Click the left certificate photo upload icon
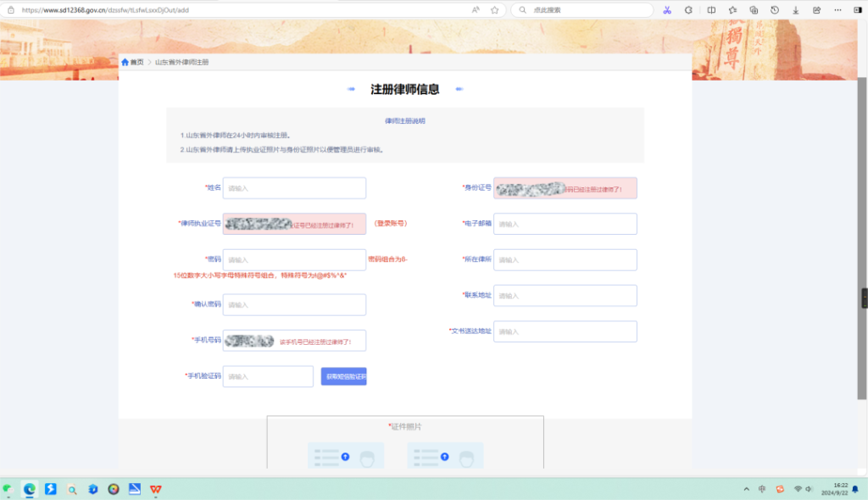This screenshot has height=500, width=868. pos(346,456)
